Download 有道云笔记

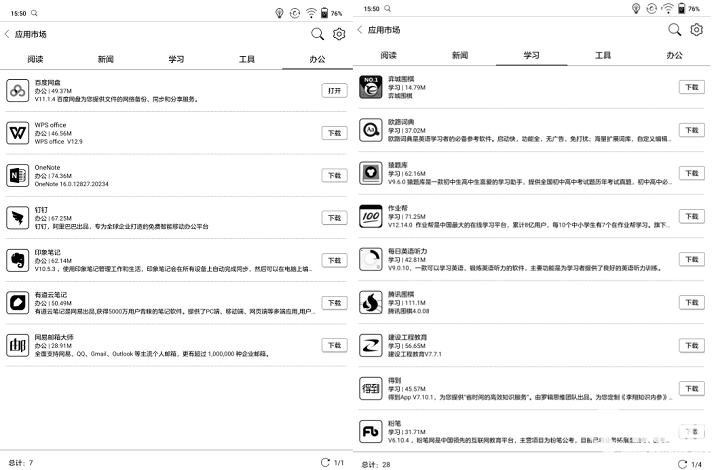pyautogui.click(x=334, y=303)
